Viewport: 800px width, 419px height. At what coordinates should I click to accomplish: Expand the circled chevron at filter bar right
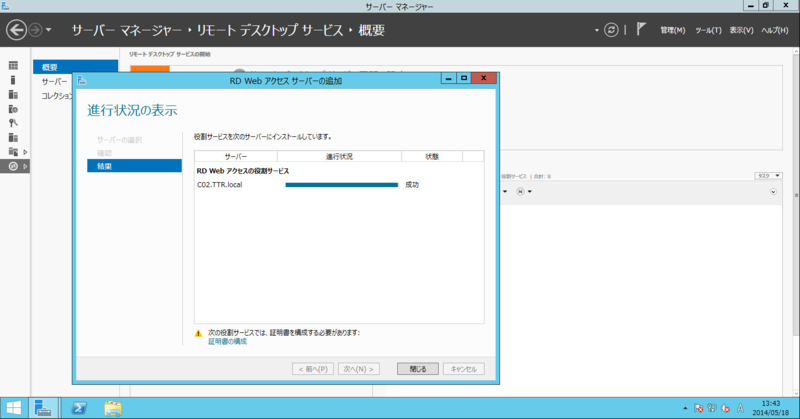(773, 191)
